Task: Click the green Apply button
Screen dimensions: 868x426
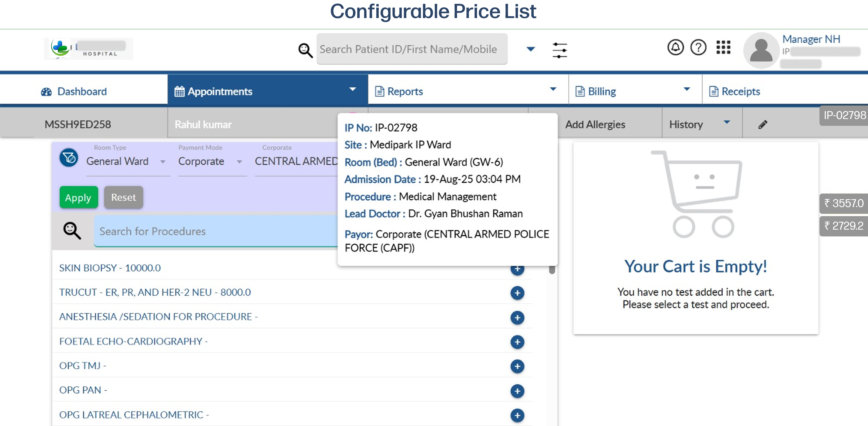Action: (x=79, y=197)
